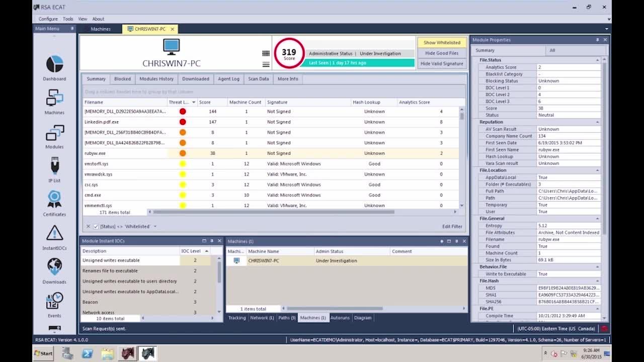Open the Tools menu

(x=68, y=19)
